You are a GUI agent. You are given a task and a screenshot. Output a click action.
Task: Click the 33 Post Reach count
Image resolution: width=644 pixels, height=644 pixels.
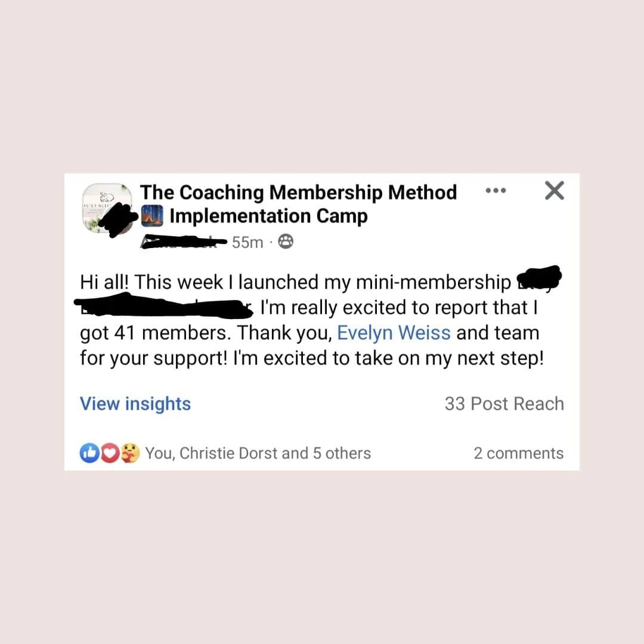[504, 404]
